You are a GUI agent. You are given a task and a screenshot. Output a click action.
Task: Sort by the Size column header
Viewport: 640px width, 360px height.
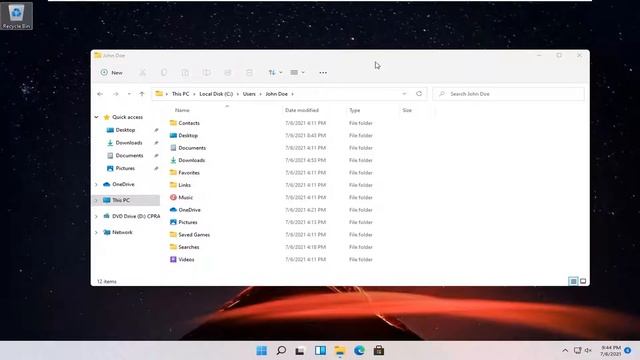(407, 110)
